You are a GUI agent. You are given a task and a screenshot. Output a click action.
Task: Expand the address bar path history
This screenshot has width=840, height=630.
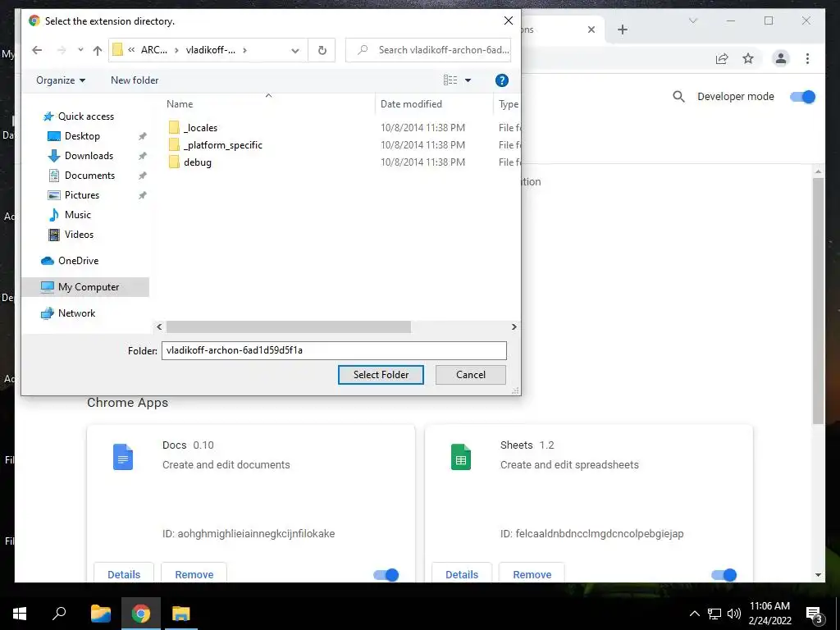point(294,50)
